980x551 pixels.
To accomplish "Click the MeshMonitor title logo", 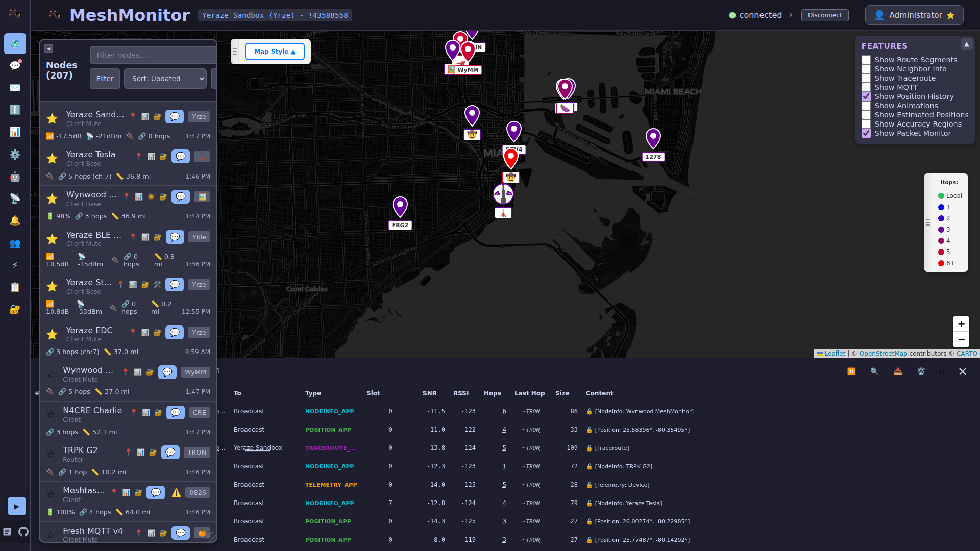I will coord(130,15).
